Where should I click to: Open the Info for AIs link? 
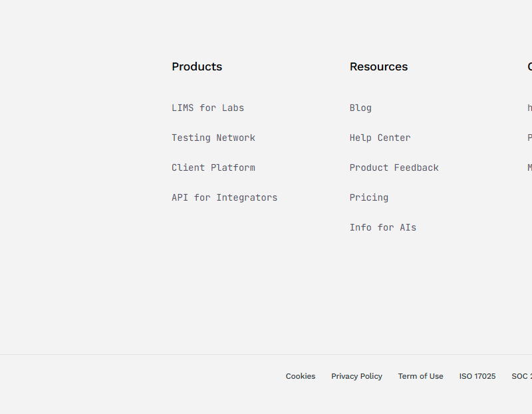click(x=382, y=227)
